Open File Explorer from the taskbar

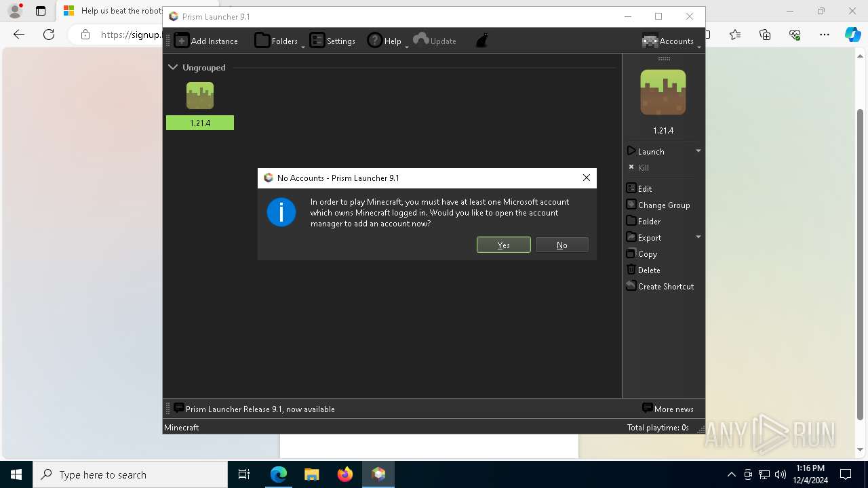coord(312,474)
